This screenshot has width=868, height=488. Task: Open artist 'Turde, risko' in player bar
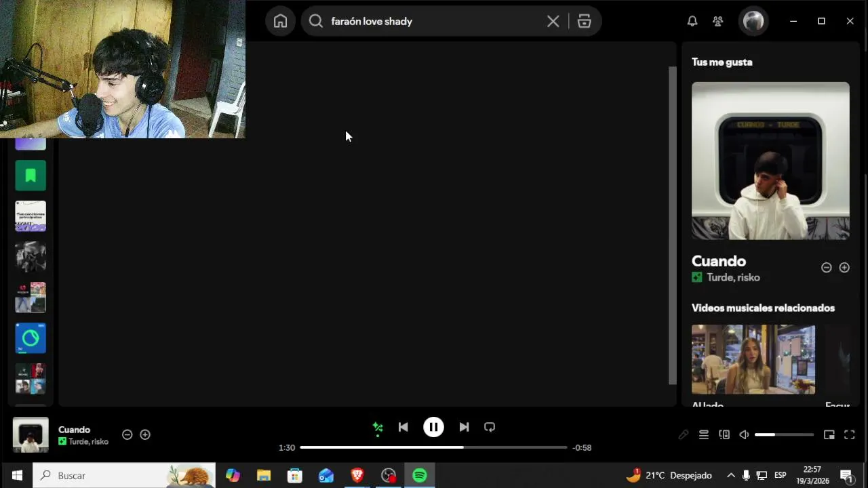(88, 442)
